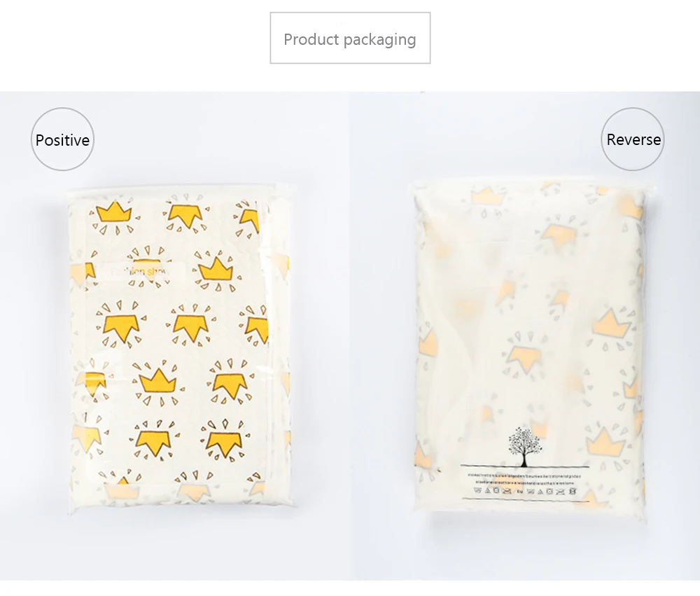Click the small "EU" mark between care symbols
This screenshot has height=596, width=700.
[x=520, y=492]
